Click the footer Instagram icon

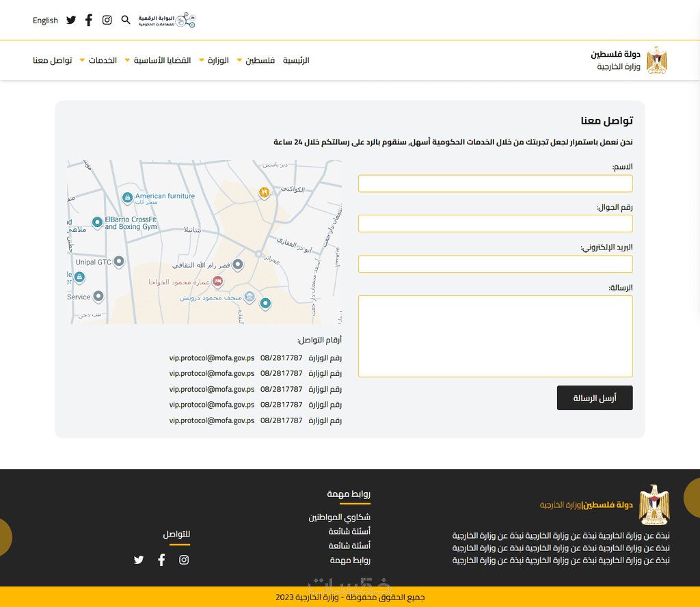point(184,560)
